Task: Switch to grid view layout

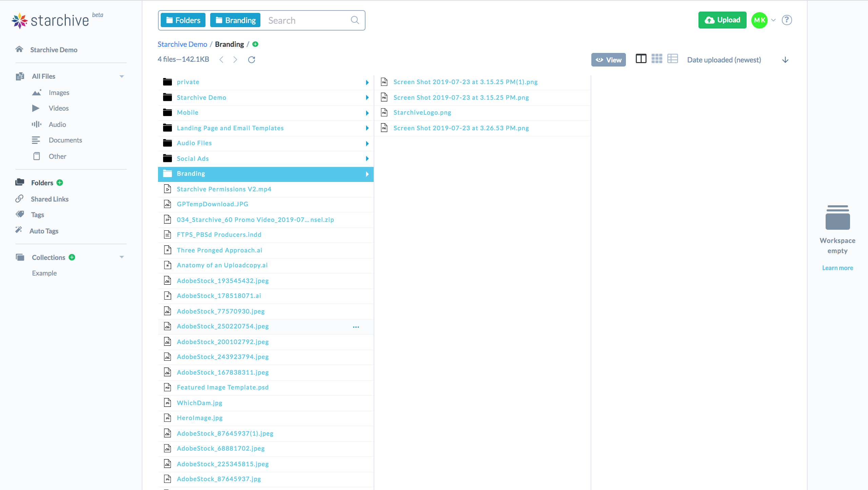Action: (657, 59)
